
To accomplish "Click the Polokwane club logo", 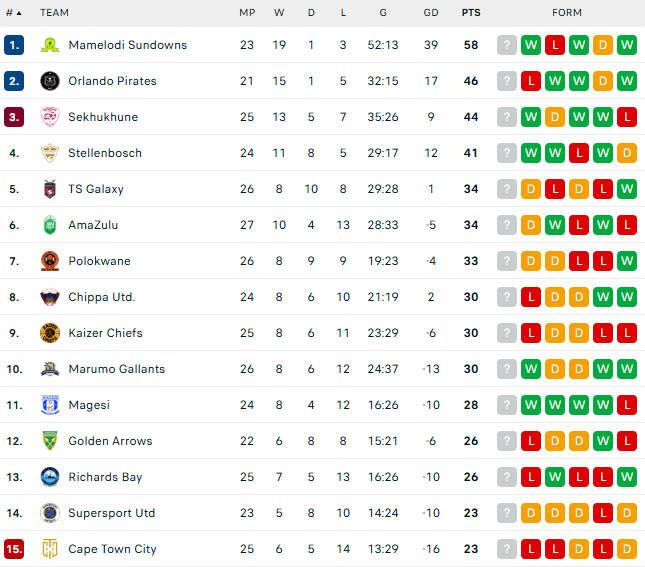I will (x=50, y=261).
